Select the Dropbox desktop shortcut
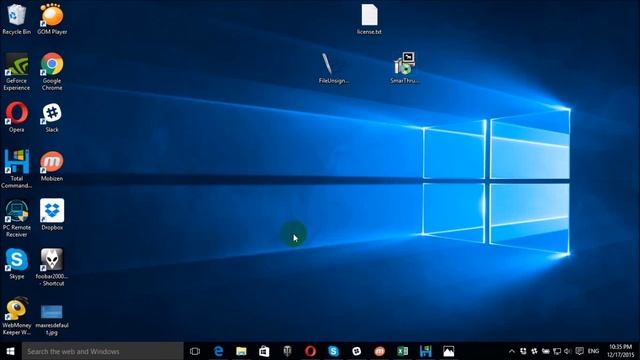640x360 pixels. [52, 215]
